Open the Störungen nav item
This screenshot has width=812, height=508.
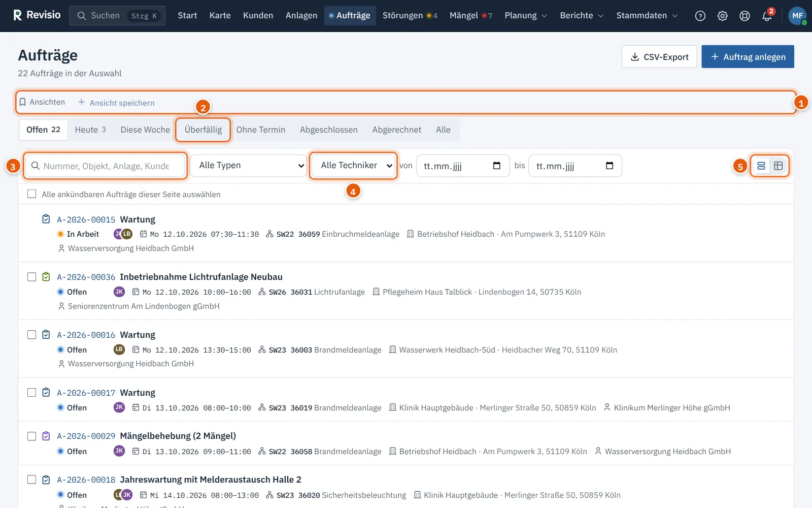coord(410,16)
